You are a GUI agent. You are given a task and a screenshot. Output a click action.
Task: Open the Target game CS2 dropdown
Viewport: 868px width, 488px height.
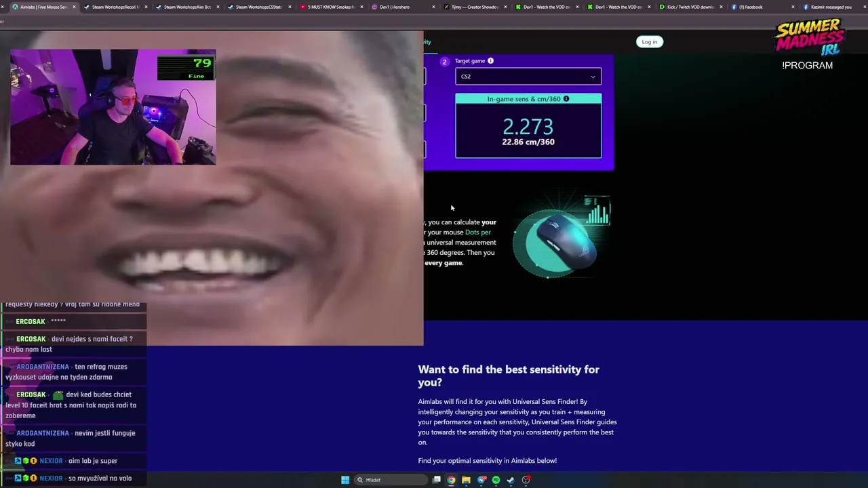pyautogui.click(x=528, y=77)
